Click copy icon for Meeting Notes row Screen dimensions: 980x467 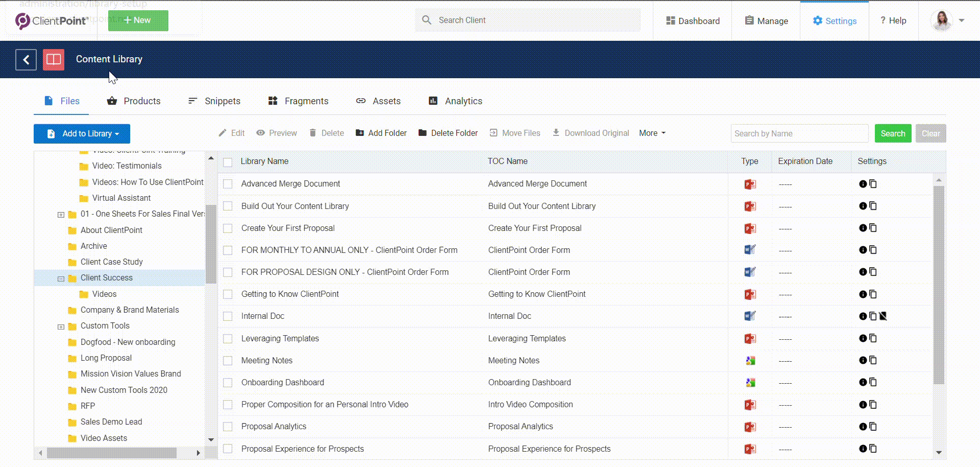coord(873,360)
